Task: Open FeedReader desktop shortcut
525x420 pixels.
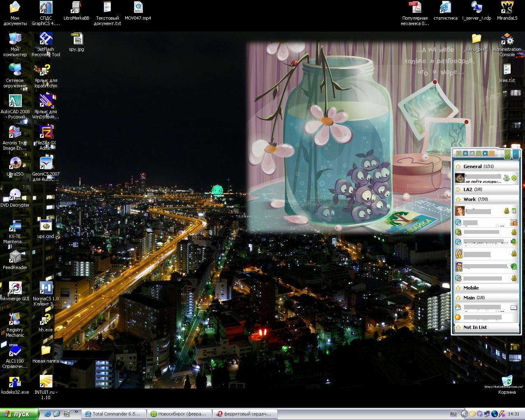Action: click(x=15, y=258)
